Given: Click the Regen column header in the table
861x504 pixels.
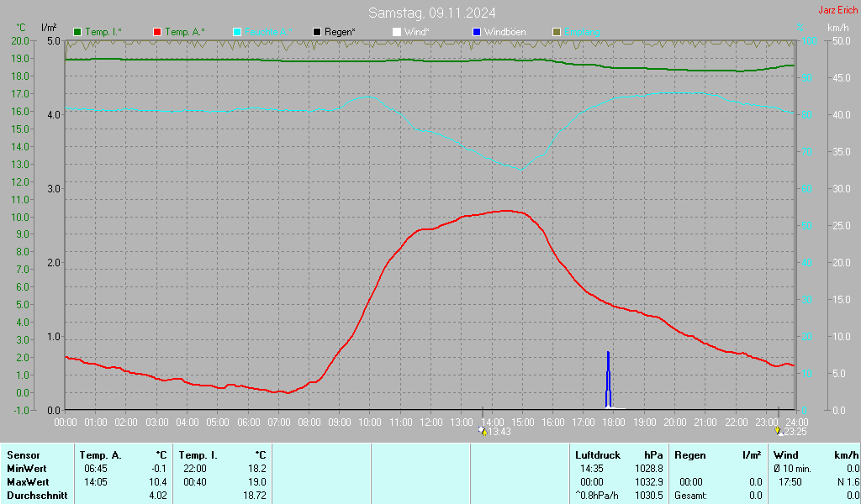Looking at the screenshot, I should (690, 455).
